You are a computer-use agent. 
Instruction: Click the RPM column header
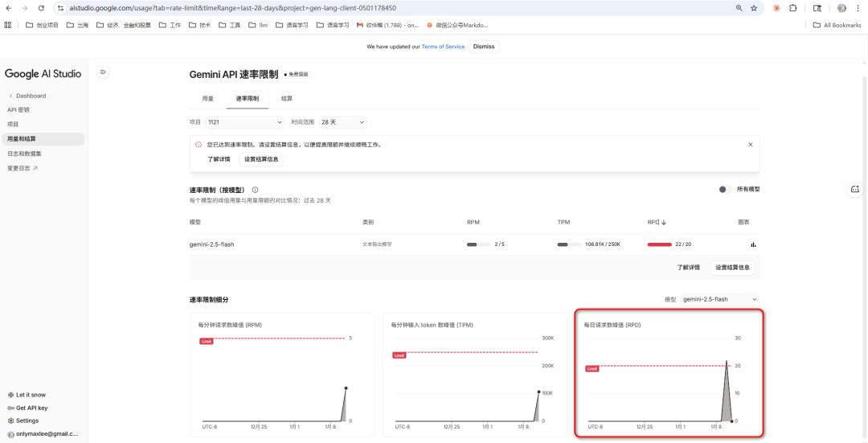473,223
